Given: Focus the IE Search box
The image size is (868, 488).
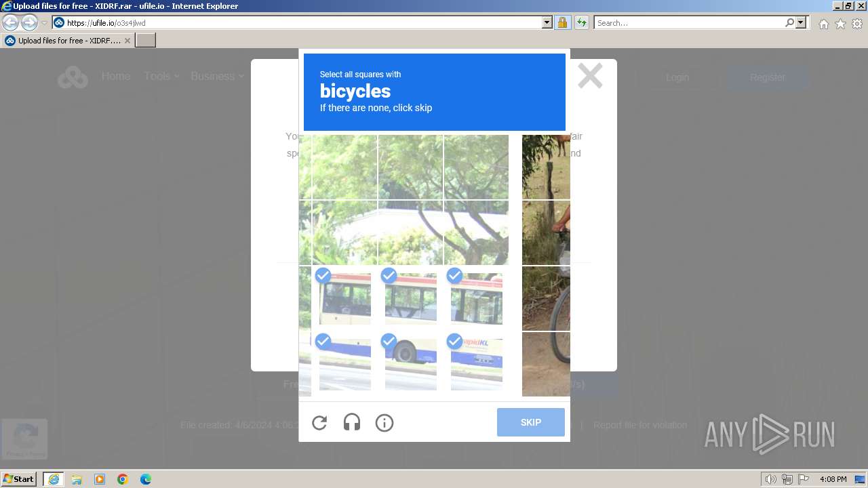Looking at the screenshot, I should (689, 22).
